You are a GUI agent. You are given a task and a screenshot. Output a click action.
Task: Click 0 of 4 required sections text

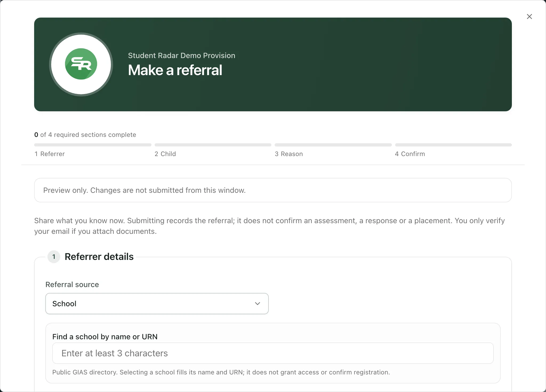[x=85, y=135]
